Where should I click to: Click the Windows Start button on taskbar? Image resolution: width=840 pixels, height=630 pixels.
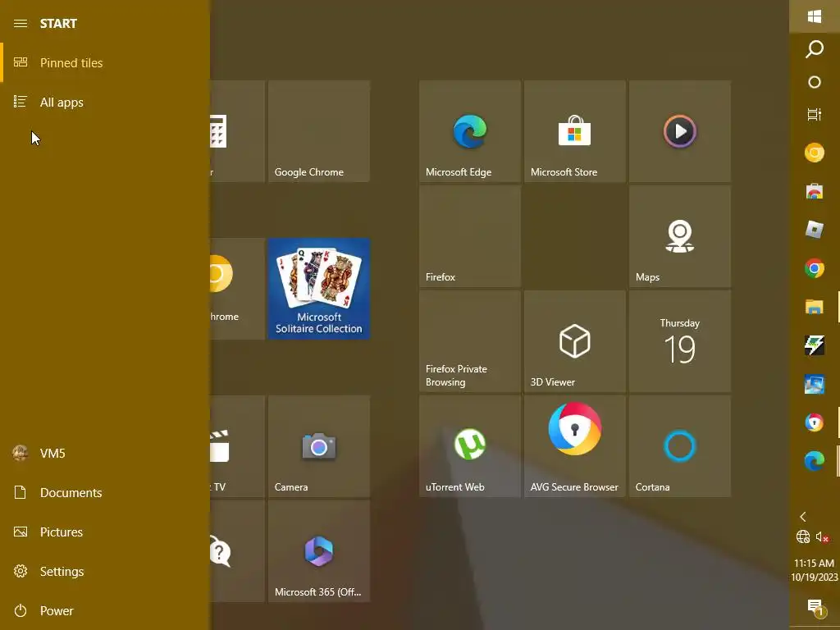point(815,16)
